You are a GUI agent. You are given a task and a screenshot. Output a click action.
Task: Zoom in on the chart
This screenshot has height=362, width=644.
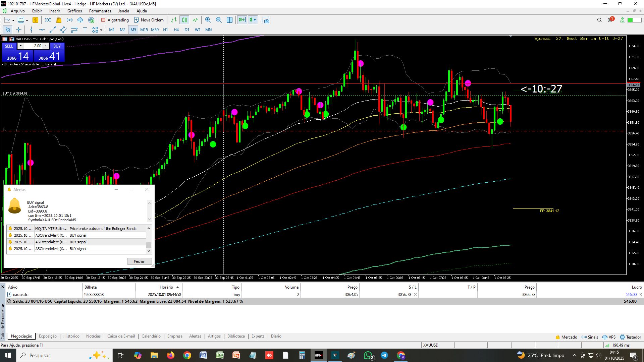tap(208, 20)
